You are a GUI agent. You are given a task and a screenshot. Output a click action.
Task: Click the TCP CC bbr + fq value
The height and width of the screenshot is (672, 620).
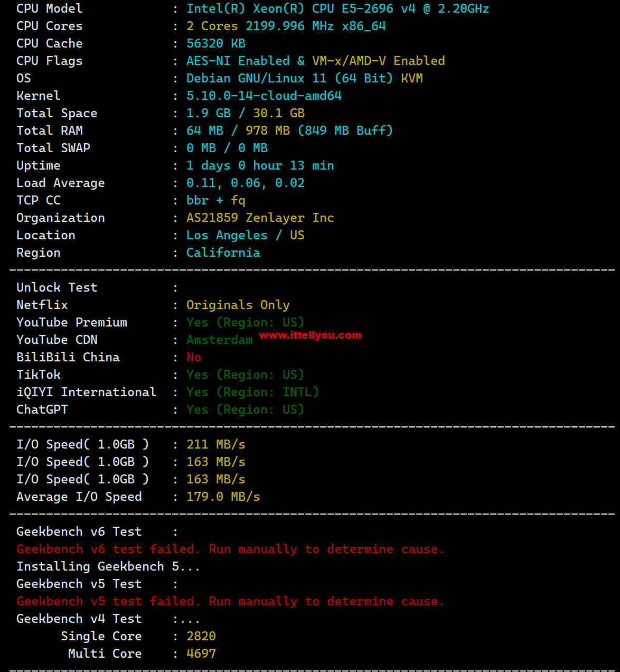point(215,200)
